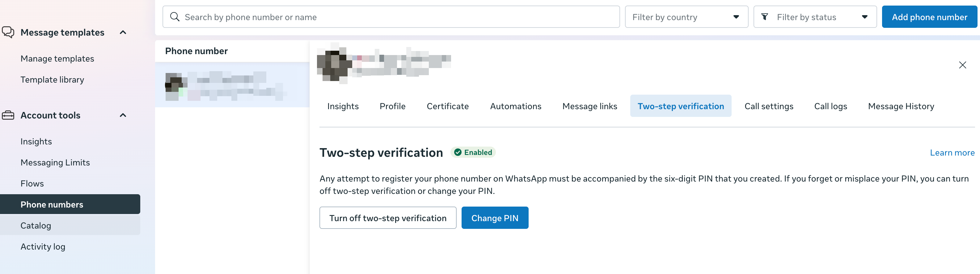
Task: Close the phone number detail panel
Action: [962, 65]
